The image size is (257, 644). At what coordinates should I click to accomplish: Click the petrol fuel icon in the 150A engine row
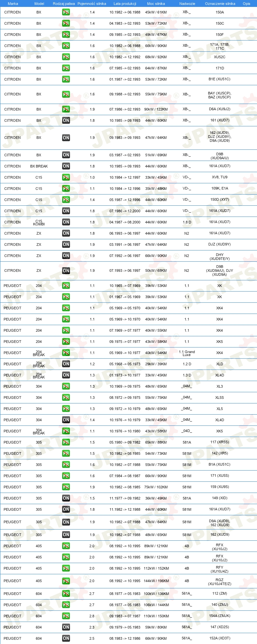pos(66,12)
